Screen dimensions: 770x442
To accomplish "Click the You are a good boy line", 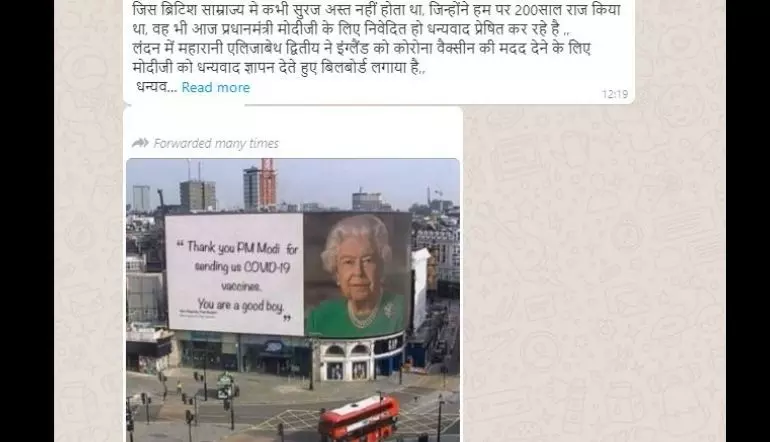I will [241, 305].
